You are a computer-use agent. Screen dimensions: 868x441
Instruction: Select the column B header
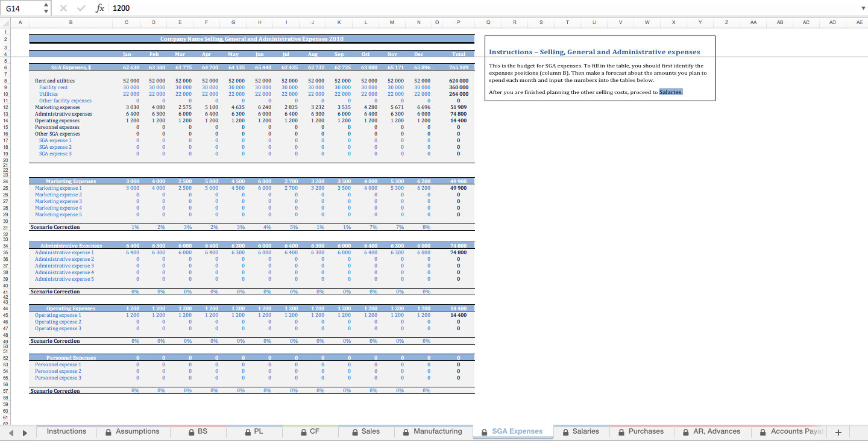point(71,22)
